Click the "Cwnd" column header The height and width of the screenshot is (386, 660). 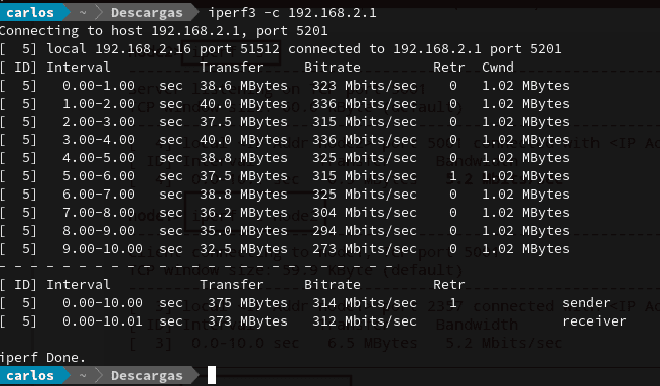(498, 67)
